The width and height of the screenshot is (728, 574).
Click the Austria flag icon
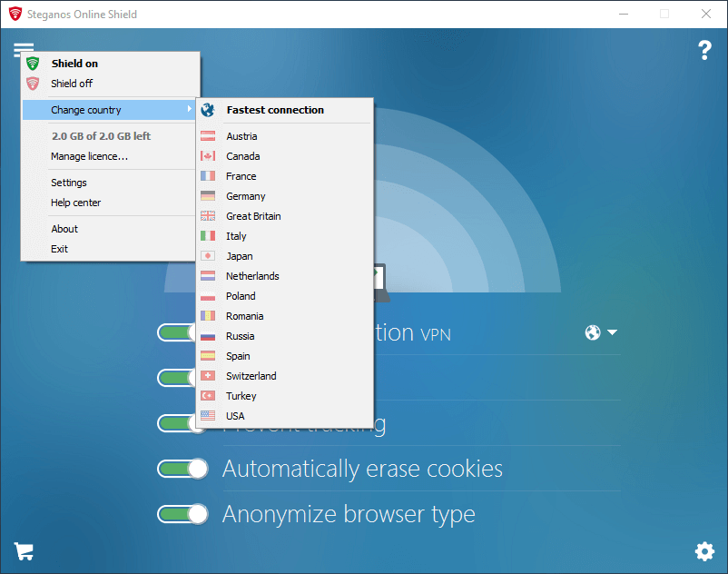coord(208,136)
